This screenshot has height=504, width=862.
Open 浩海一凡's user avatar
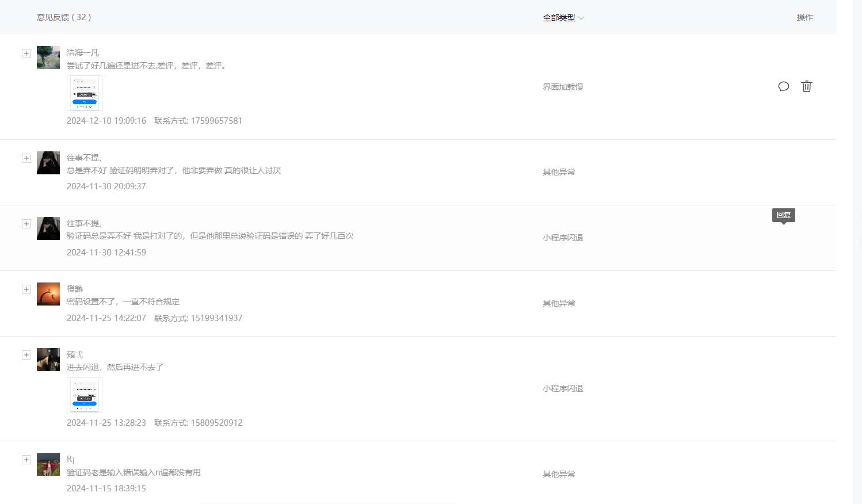[x=48, y=58]
